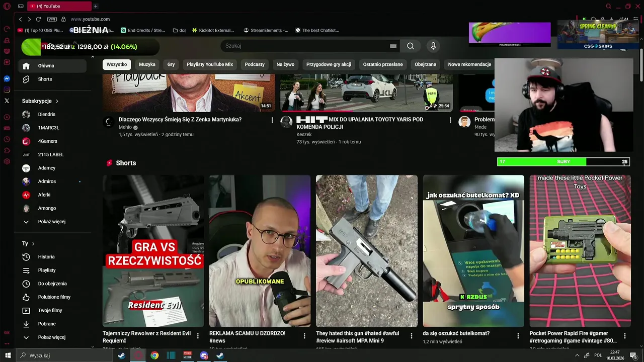The height and width of the screenshot is (362, 644).
Task: Open KickBot External bookmark
Action: pos(212,30)
